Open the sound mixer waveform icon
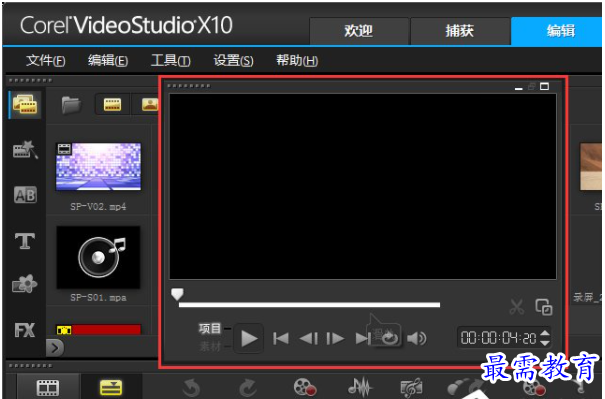The height and width of the screenshot is (399, 605). pyautogui.click(x=360, y=387)
